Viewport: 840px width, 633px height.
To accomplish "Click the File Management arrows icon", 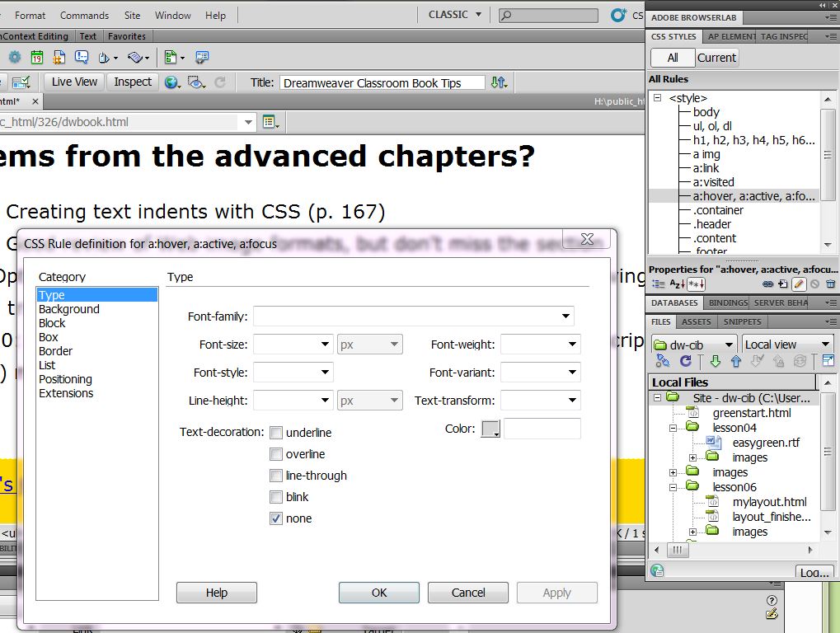I will [498, 82].
